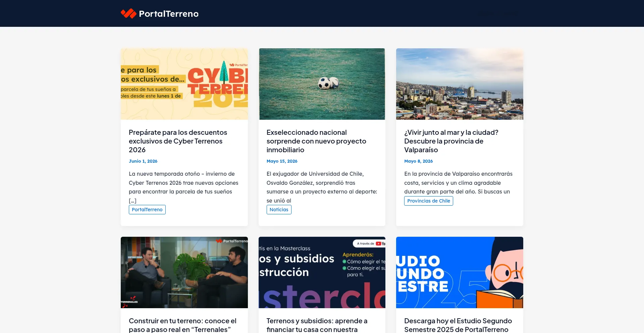Open the Terrenales interview video thumbnail
644x333 pixels.
(184, 272)
